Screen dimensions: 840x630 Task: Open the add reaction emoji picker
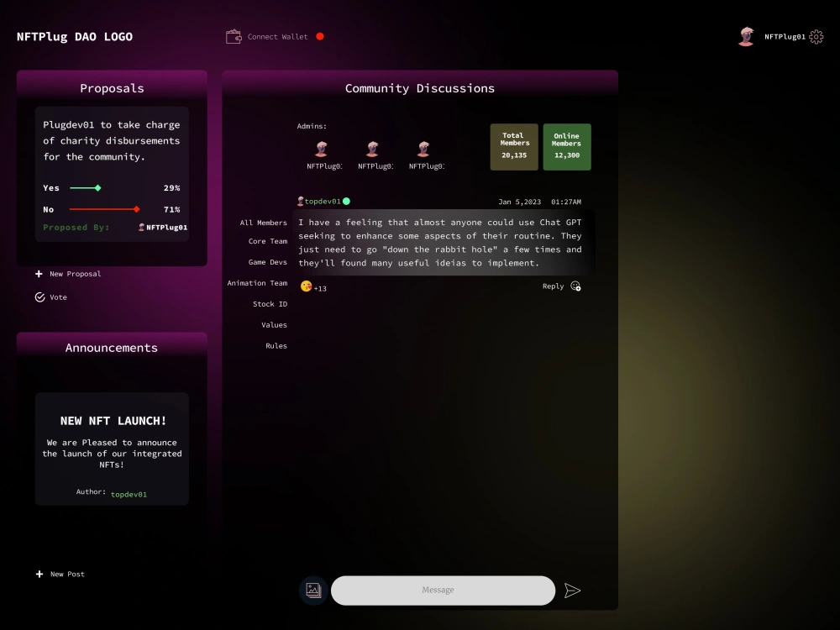click(x=575, y=286)
